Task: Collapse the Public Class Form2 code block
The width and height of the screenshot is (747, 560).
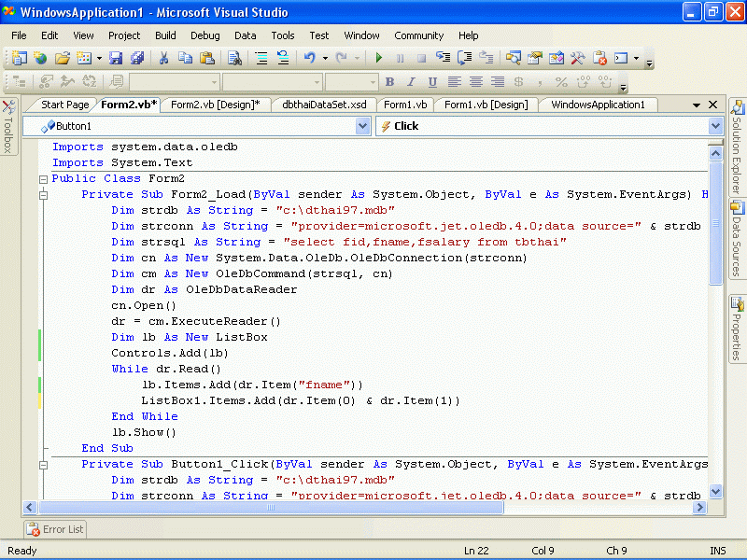Action: pos(43,179)
